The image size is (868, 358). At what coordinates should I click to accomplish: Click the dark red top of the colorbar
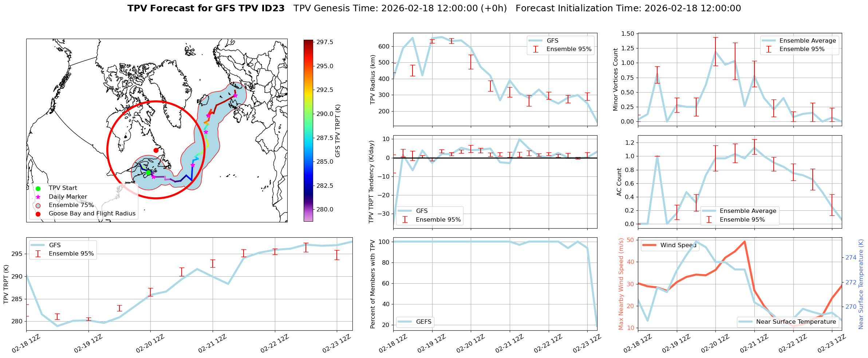click(308, 41)
